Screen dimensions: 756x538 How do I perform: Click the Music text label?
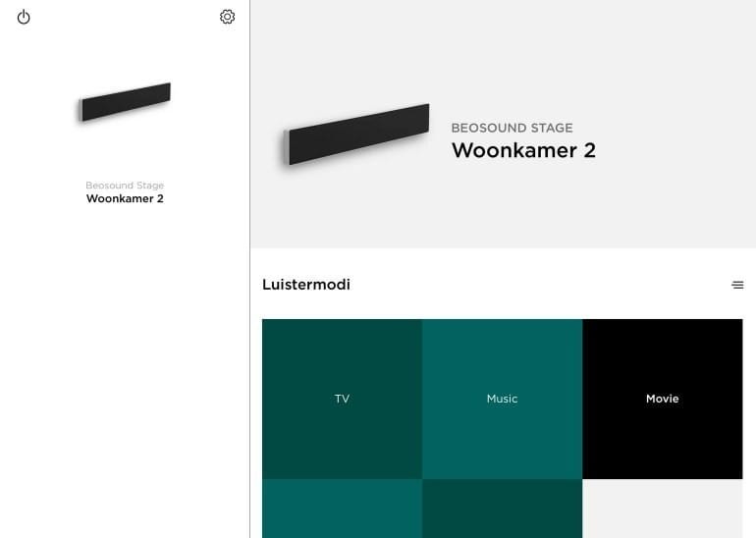[x=502, y=399]
